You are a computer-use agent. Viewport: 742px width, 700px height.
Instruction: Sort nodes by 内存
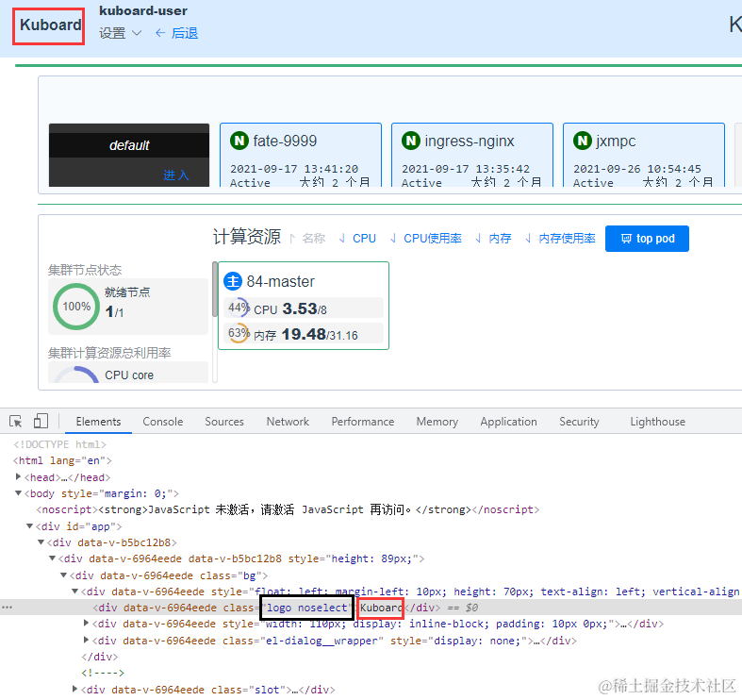493,239
